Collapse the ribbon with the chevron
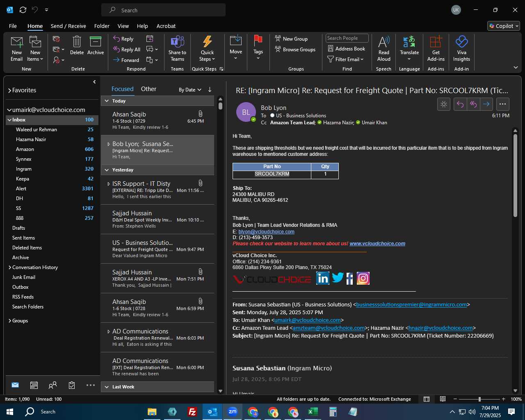Image resolution: width=525 pixels, height=420 pixels. (516, 68)
